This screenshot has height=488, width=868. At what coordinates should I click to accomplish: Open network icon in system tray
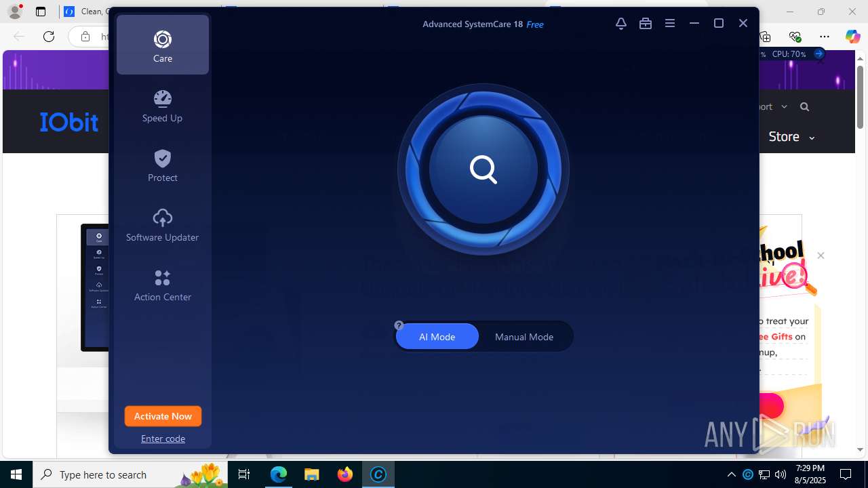764,474
